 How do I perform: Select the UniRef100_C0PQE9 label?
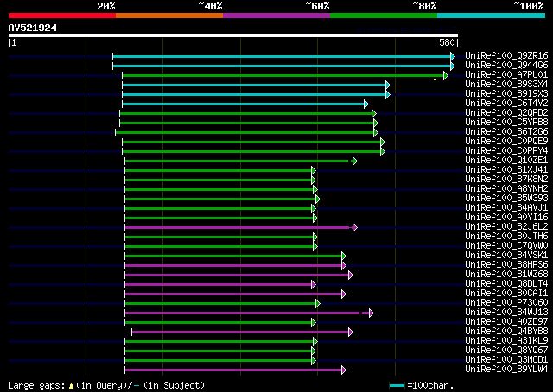point(506,142)
